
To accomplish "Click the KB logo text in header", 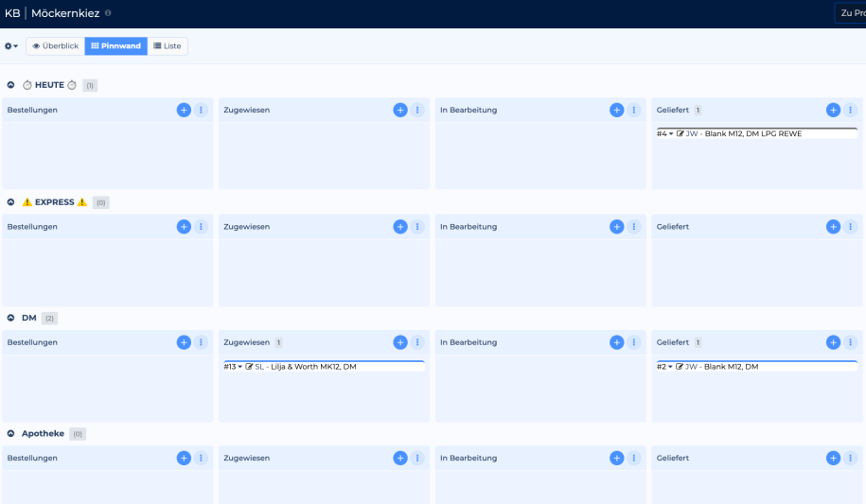I will click(x=12, y=13).
